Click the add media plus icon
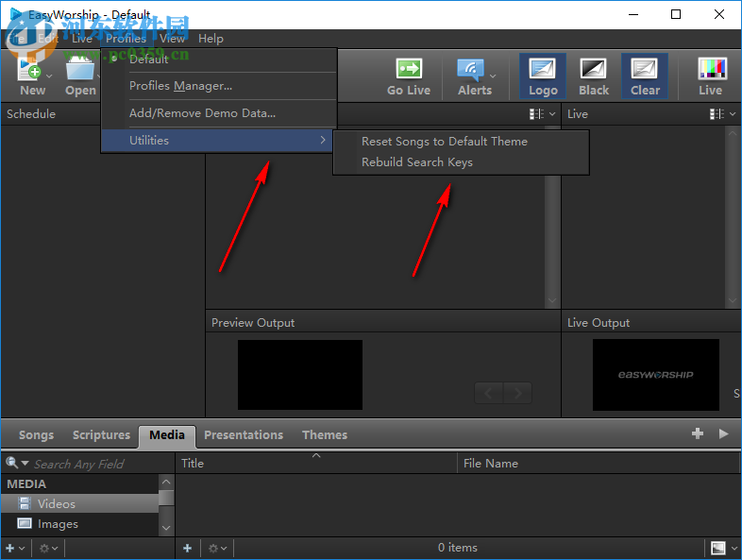Viewport: 742px width, 560px height. (188, 548)
